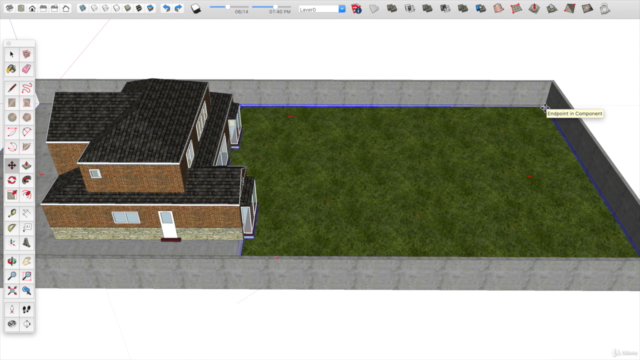Select the arrow Select tool
The height and width of the screenshot is (360, 640).
coord(12,54)
